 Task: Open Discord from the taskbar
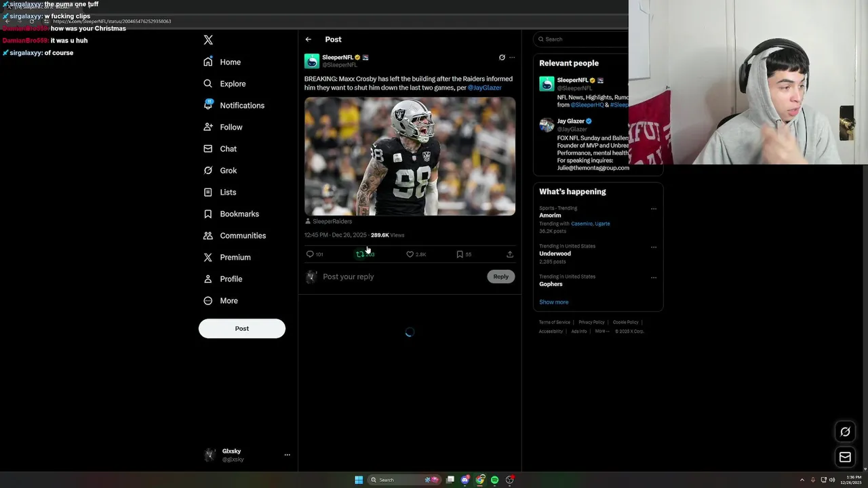tap(465, 480)
